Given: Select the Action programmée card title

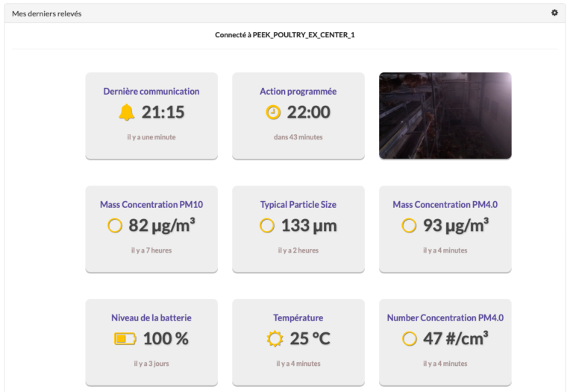Looking at the screenshot, I should pyautogui.click(x=298, y=91).
